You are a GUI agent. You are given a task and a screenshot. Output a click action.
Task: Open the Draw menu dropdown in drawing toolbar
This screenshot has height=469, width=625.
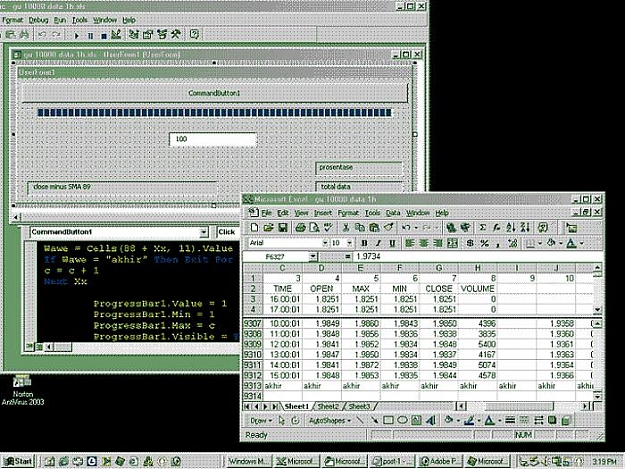(261, 420)
